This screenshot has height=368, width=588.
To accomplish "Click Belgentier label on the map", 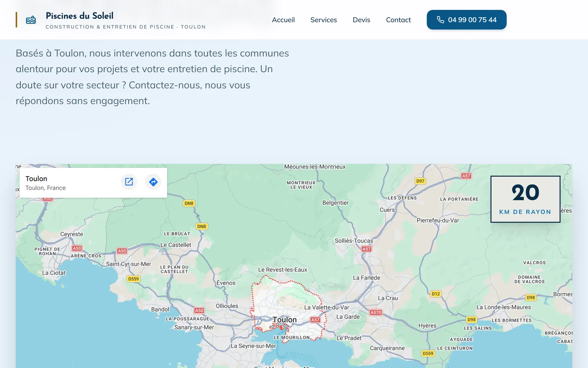I will point(336,203).
